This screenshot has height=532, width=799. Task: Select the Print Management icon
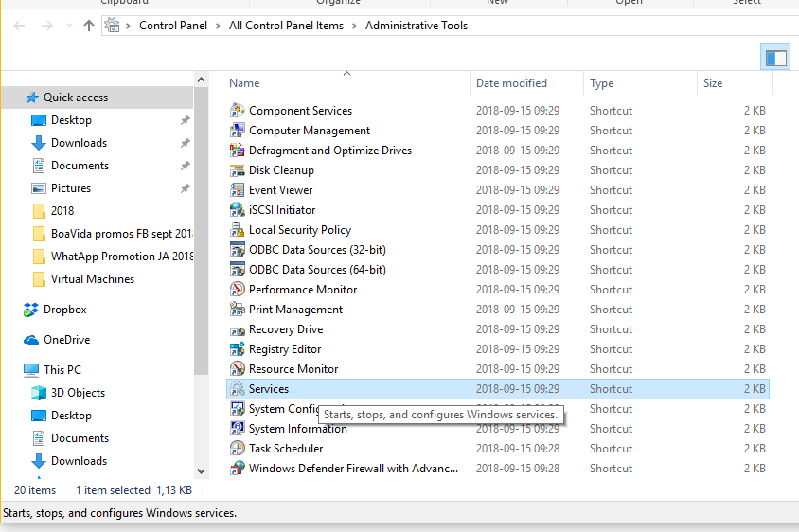point(237,310)
